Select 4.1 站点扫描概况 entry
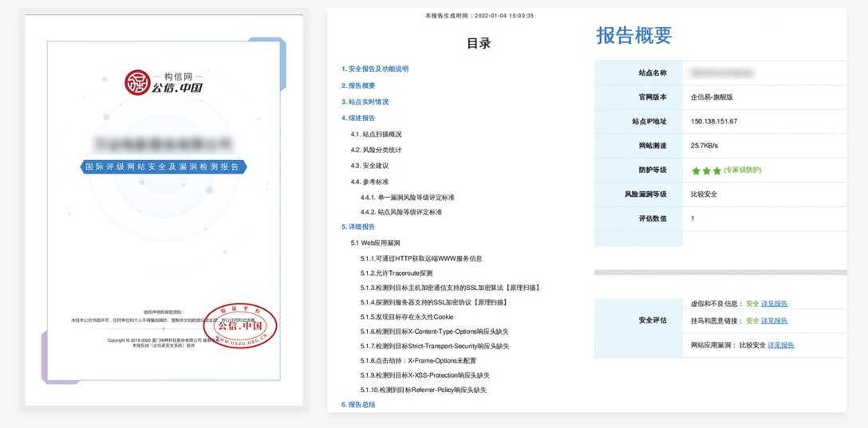Viewport: 868px width, 428px height. [x=376, y=134]
